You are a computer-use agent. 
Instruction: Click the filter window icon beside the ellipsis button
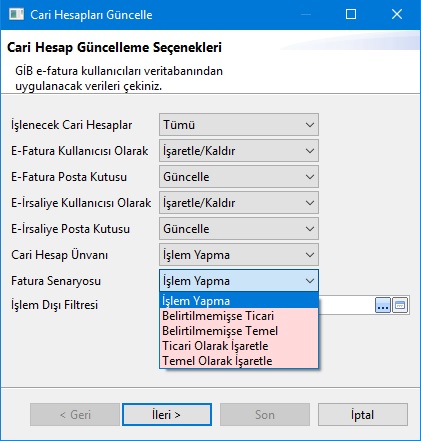(x=400, y=305)
